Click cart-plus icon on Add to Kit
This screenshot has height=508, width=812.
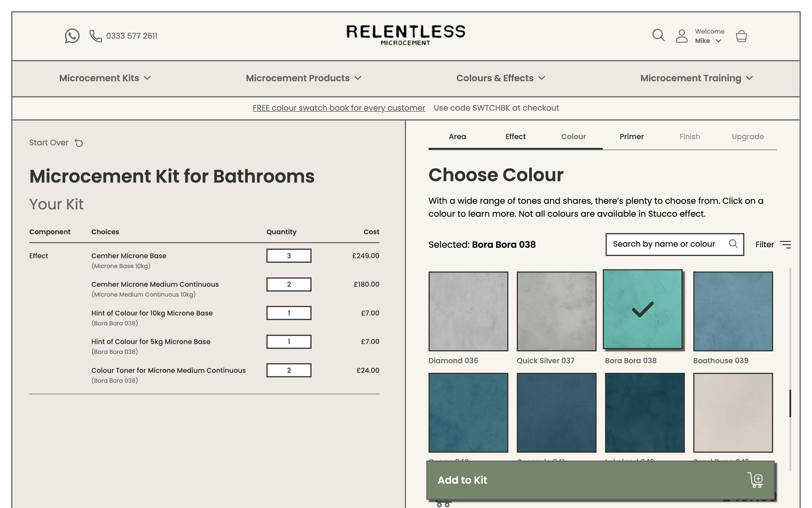(755, 480)
